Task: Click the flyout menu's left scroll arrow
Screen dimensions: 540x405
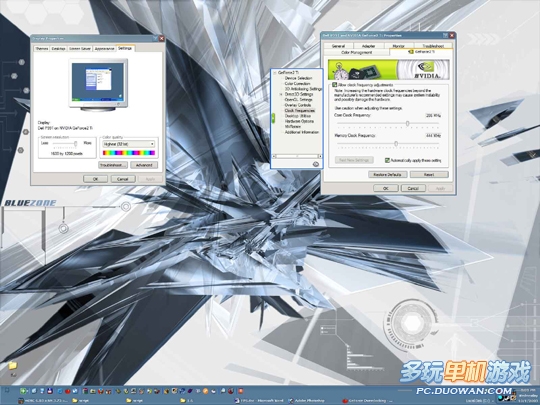Action: (x=274, y=156)
